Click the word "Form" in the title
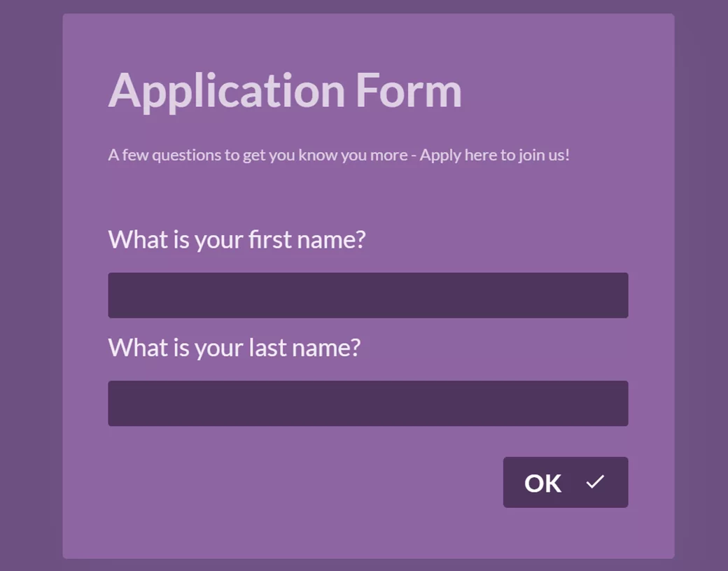Screen dimensions: 728x571 click(409, 90)
